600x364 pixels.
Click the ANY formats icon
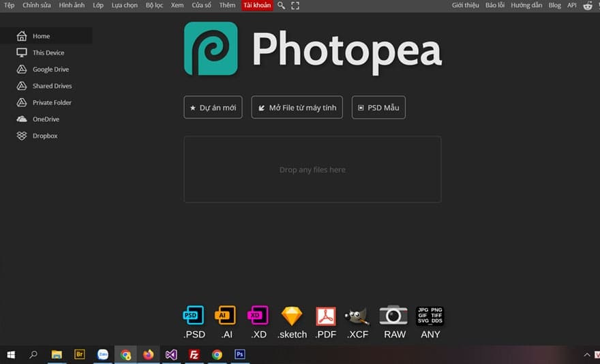click(x=430, y=316)
